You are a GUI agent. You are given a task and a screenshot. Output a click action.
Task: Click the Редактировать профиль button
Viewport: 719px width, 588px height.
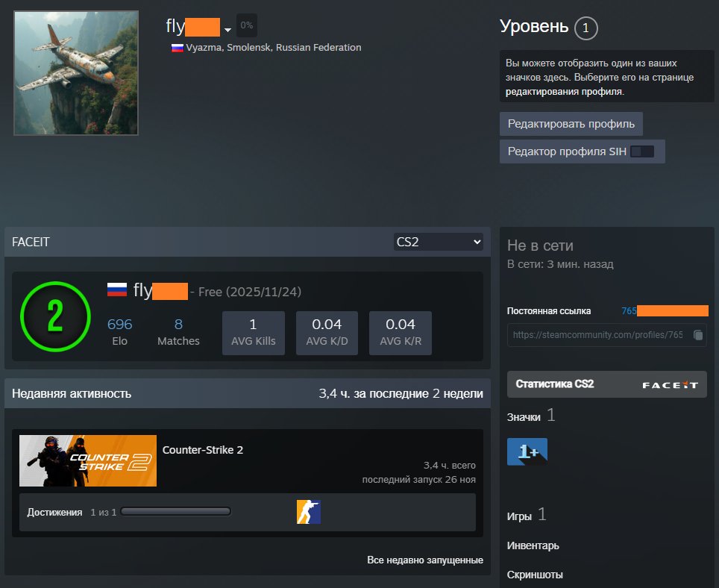point(571,123)
